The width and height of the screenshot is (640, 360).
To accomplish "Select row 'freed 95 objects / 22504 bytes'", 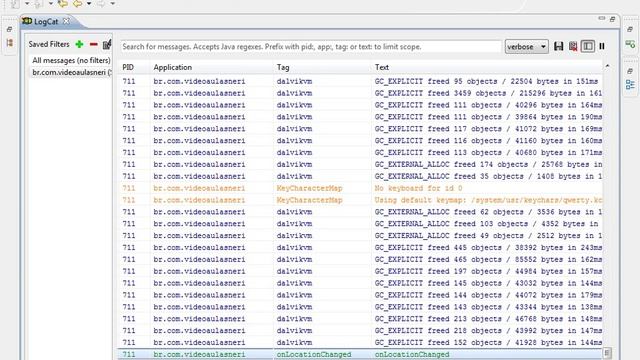I will click(360, 81).
